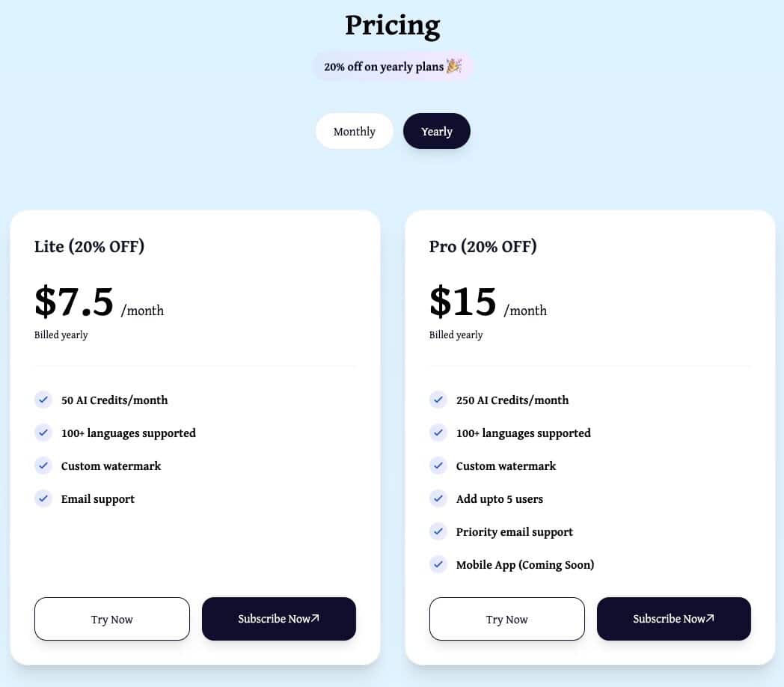Click checkmark next to Priority email support
784x687 pixels.
pyautogui.click(x=438, y=531)
